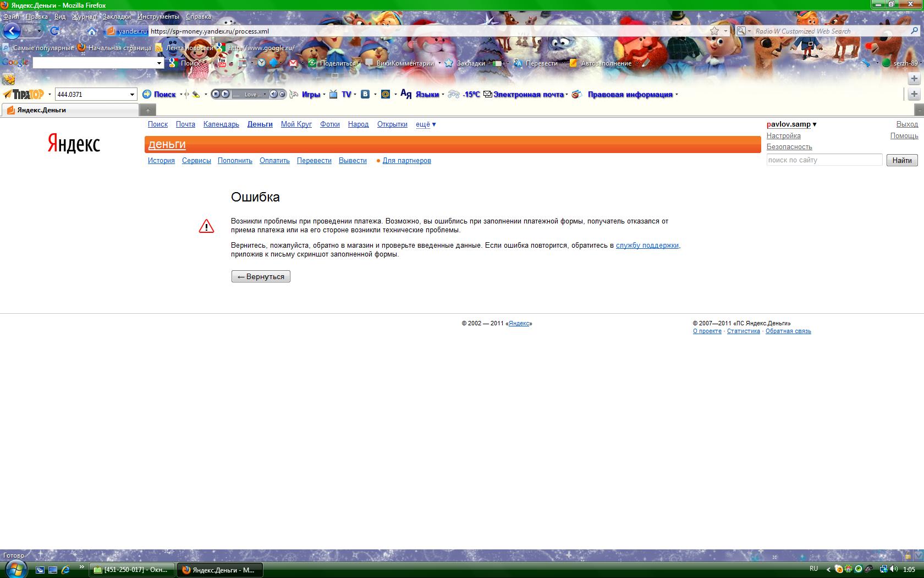
Task: Focus the поиск по сайту input field
Action: [824, 160]
